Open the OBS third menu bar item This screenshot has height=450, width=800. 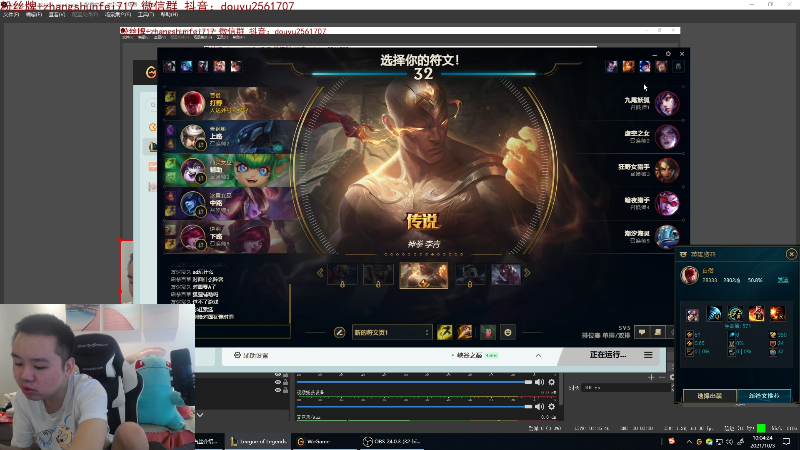point(57,15)
